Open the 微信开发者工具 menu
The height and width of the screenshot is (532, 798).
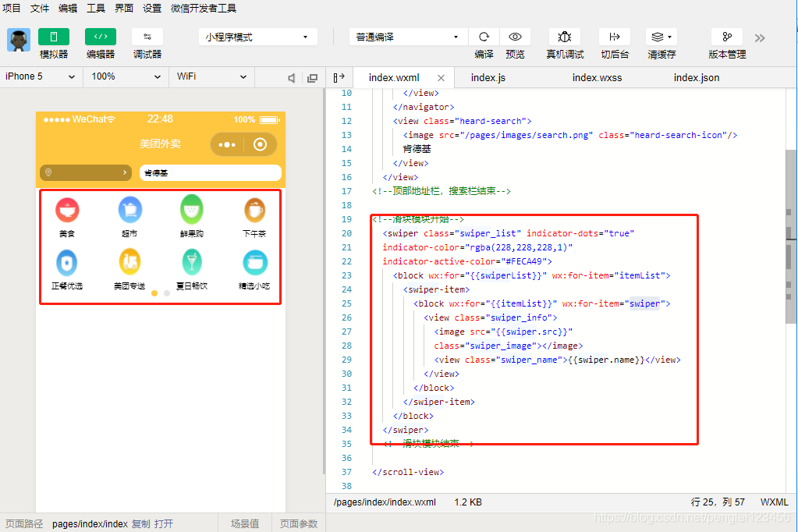204,8
